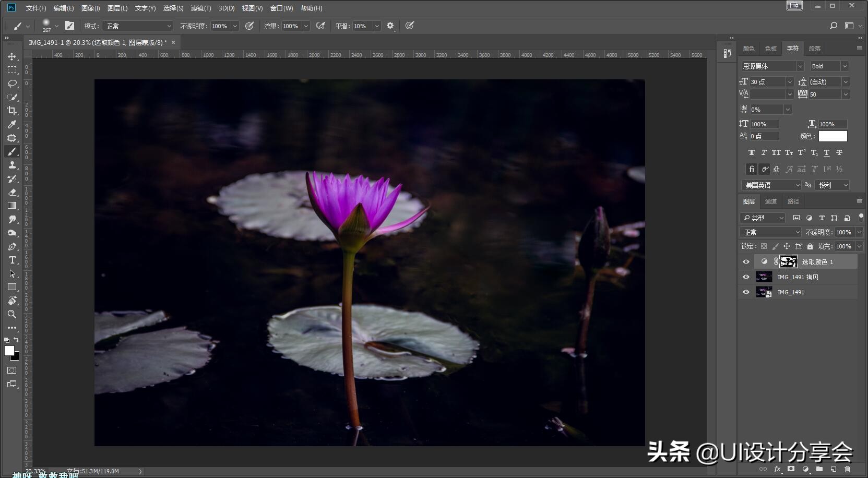Click the font size 30 点 field
The width and height of the screenshot is (868, 478).
click(x=766, y=82)
